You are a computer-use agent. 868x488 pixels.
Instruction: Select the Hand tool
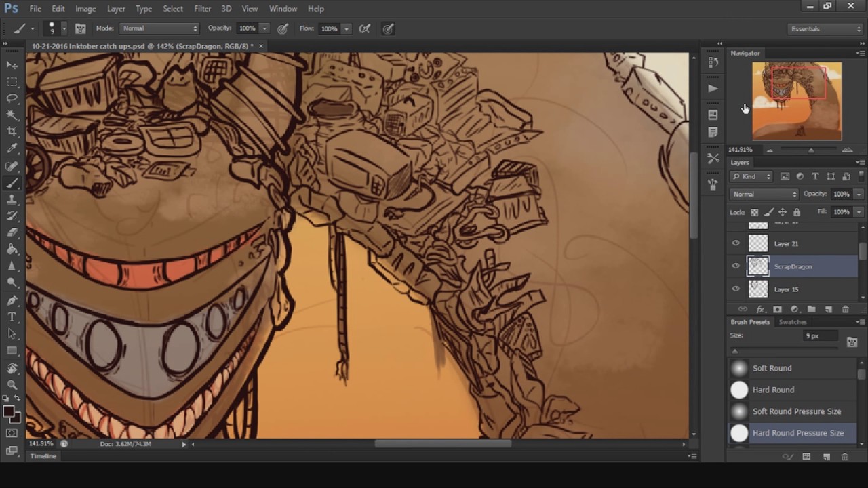coord(12,368)
